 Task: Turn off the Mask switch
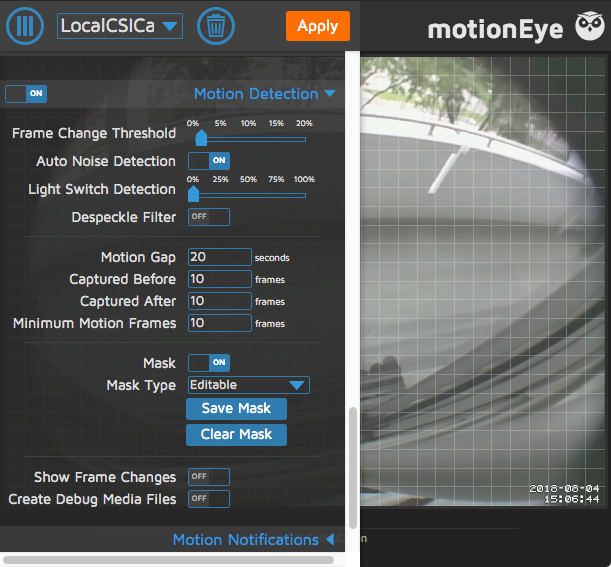[x=209, y=363]
